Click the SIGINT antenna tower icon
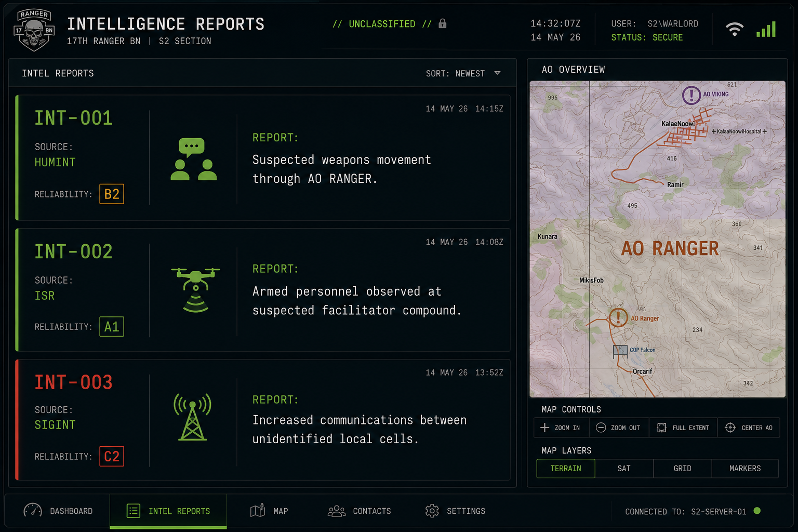 click(193, 417)
